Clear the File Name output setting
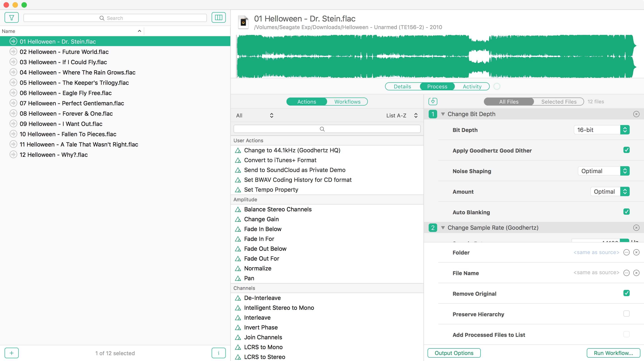Viewport: 644px width, 361px height. (x=636, y=273)
